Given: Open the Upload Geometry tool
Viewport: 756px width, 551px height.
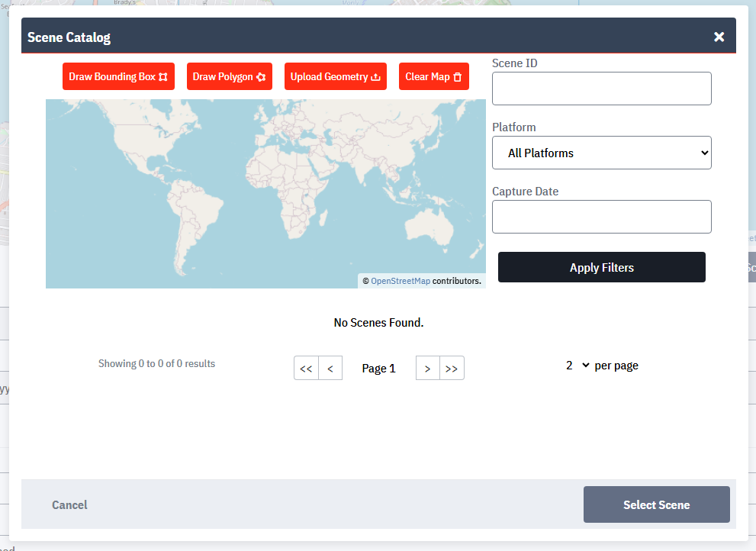Looking at the screenshot, I should pos(336,76).
